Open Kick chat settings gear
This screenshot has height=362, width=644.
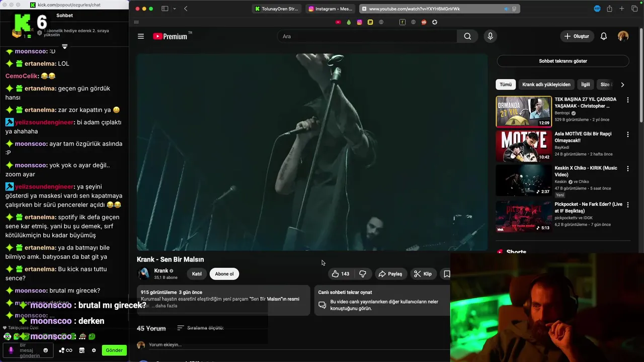(94, 350)
